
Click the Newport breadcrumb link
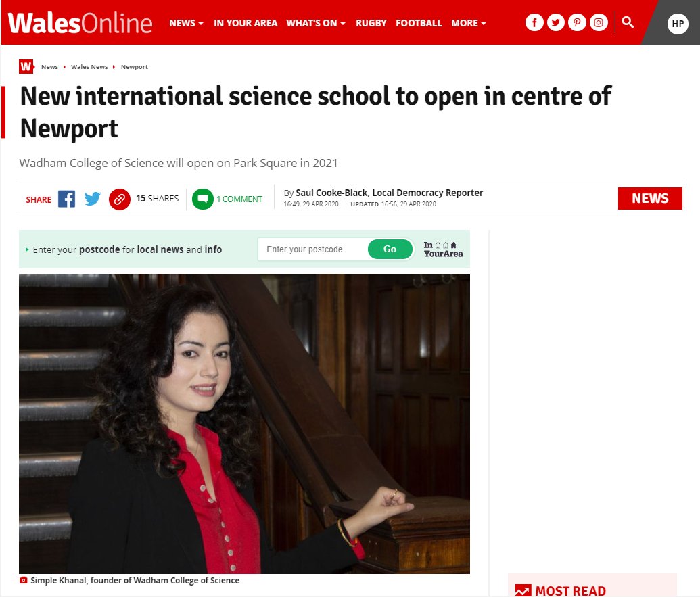point(135,67)
